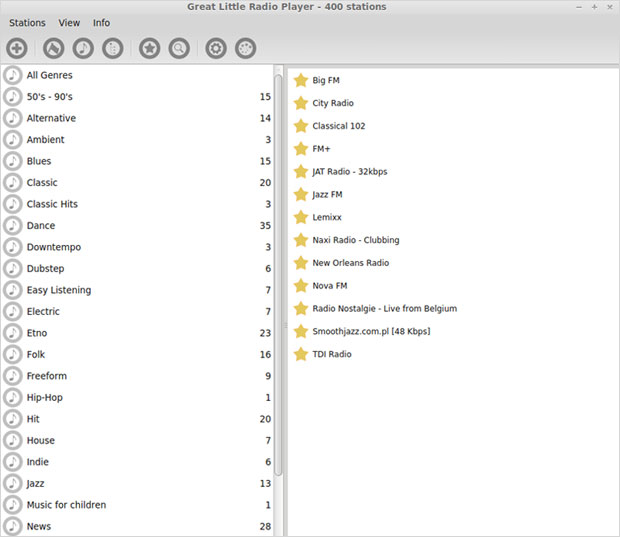Open the Info menu
The image size is (620, 537).
(101, 23)
